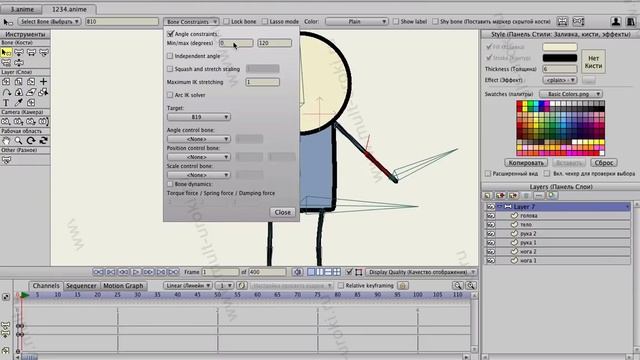Toggle the Lock bone checkbox

point(227,22)
